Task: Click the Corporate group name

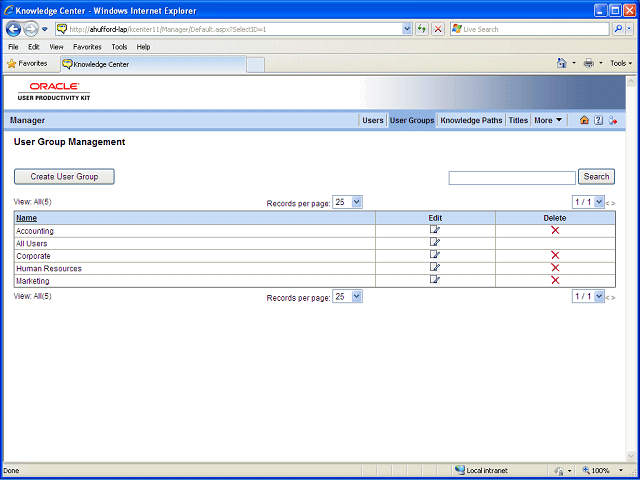Action: click(x=33, y=256)
